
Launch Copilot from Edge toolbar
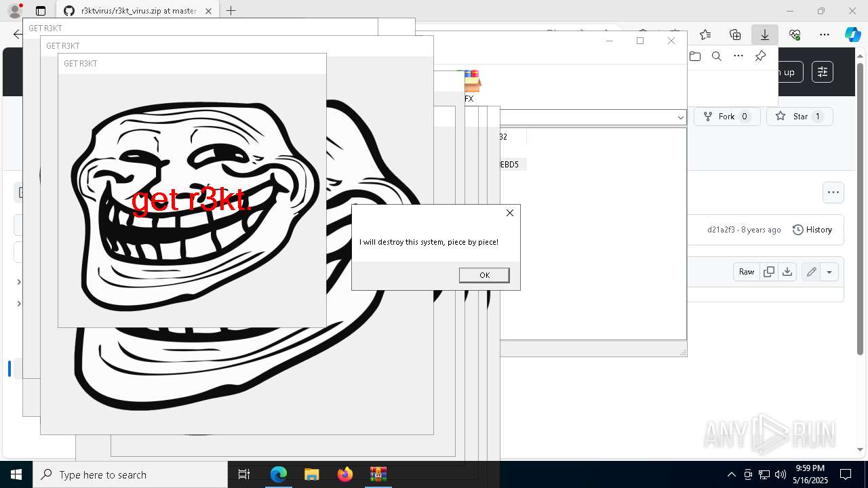click(853, 35)
